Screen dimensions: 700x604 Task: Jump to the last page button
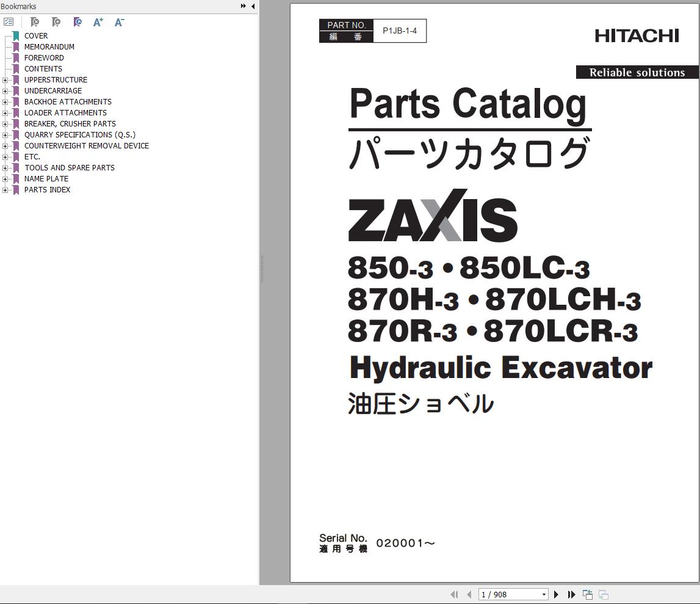(x=571, y=594)
